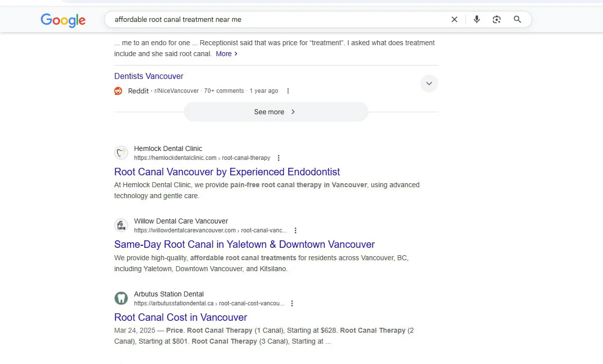Image resolution: width=603 pixels, height=364 pixels.
Task: Click the Arbutus Station Dental tooth favicon
Action: (x=121, y=298)
